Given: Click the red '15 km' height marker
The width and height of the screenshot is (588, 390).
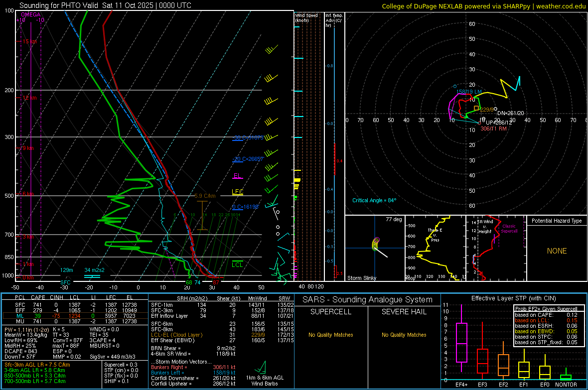Looking at the screenshot, I should coord(29,42).
